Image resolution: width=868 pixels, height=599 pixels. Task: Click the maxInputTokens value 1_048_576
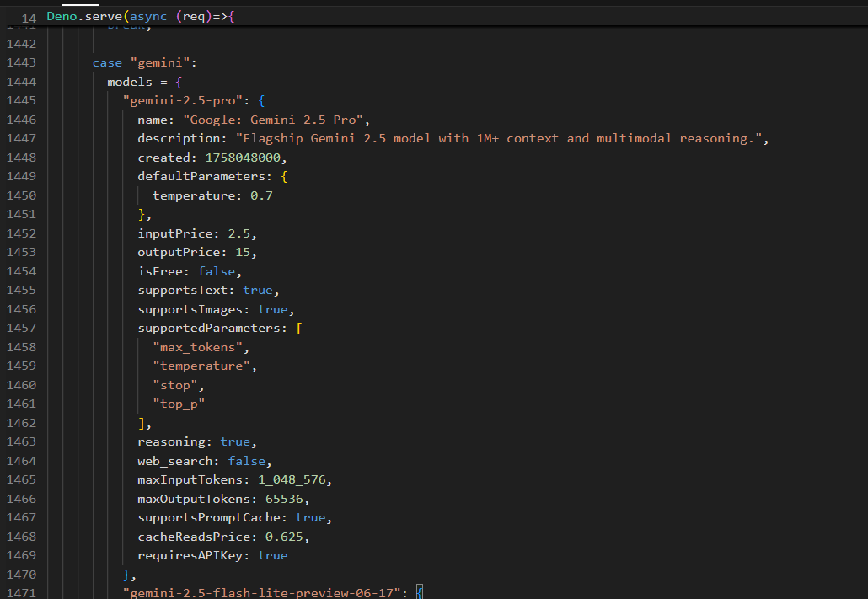tap(292, 480)
